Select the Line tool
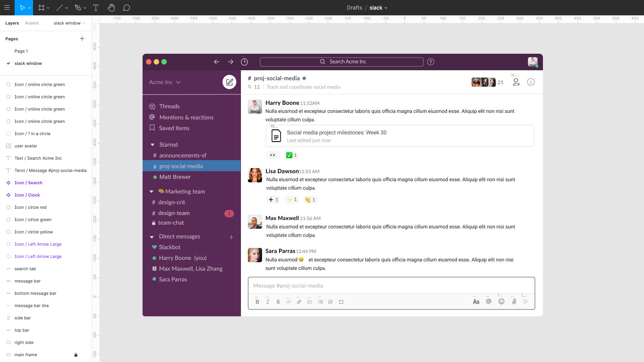 pyautogui.click(x=60, y=8)
